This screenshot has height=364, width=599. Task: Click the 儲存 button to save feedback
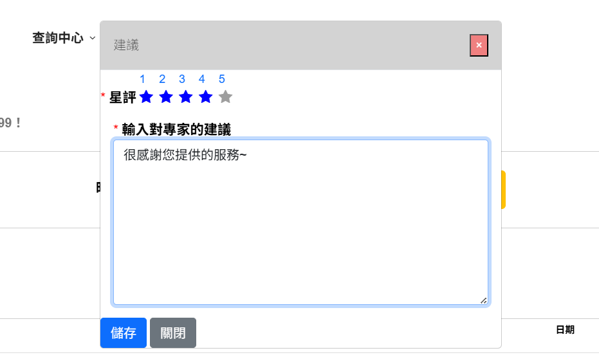[x=124, y=333]
